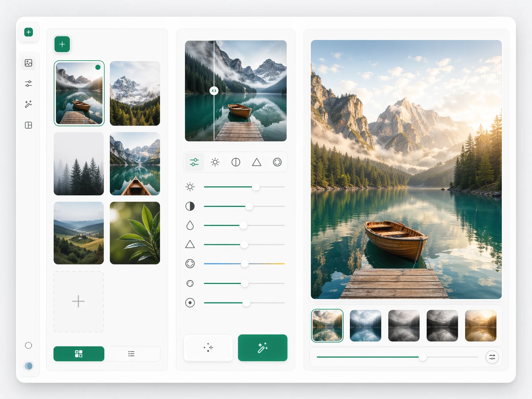Select the boat bow on turquoise lake thumbnail
Viewport: 532px width, 399px height.
pos(135,163)
